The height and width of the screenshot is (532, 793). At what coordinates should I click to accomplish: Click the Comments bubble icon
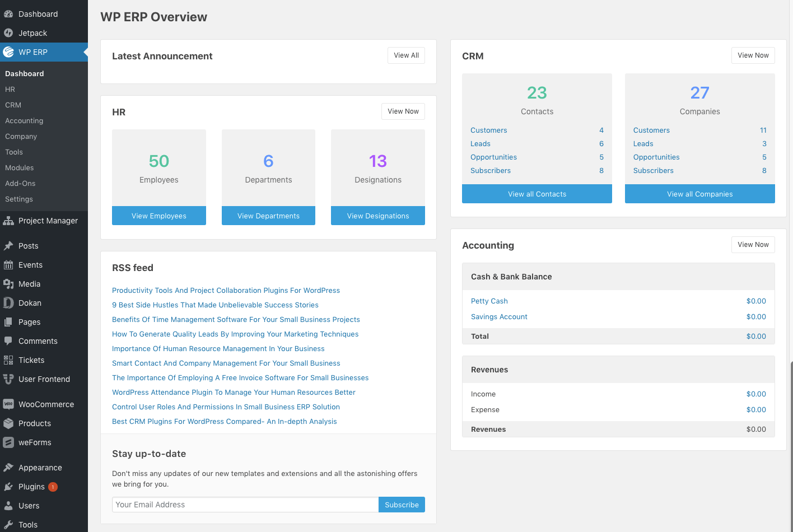click(8, 341)
